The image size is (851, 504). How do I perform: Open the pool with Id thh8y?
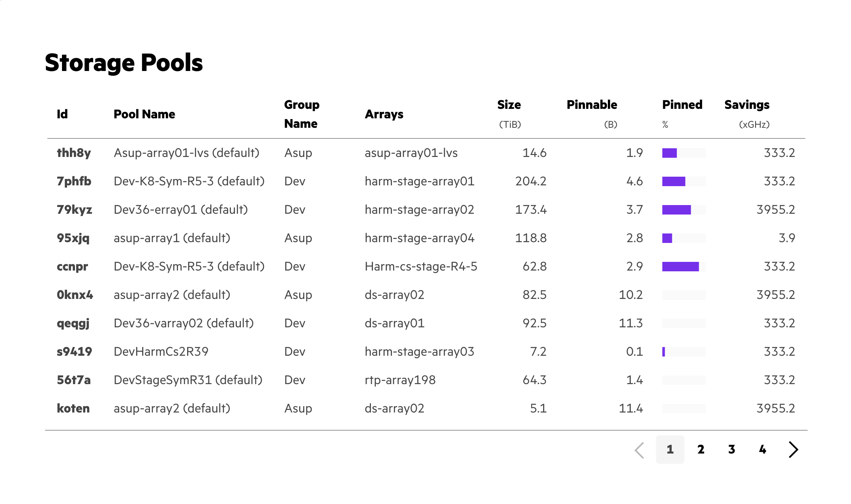click(x=74, y=153)
